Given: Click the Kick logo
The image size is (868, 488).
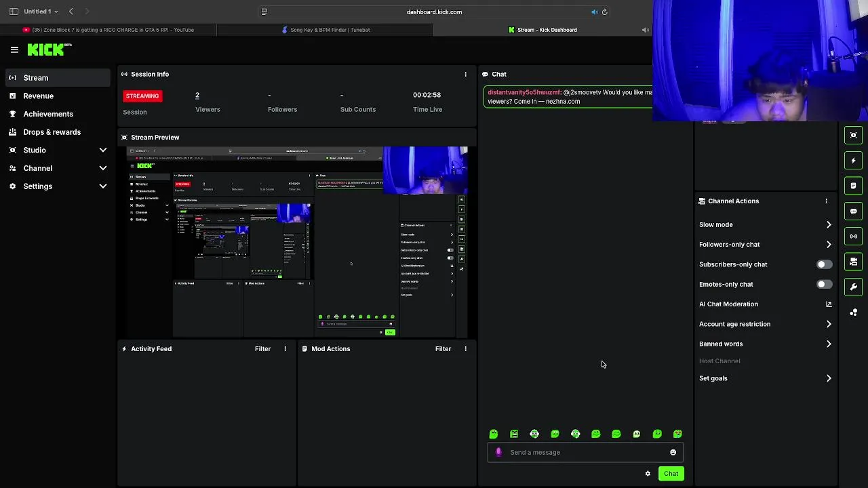Looking at the screenshot, I should point(49,49).
